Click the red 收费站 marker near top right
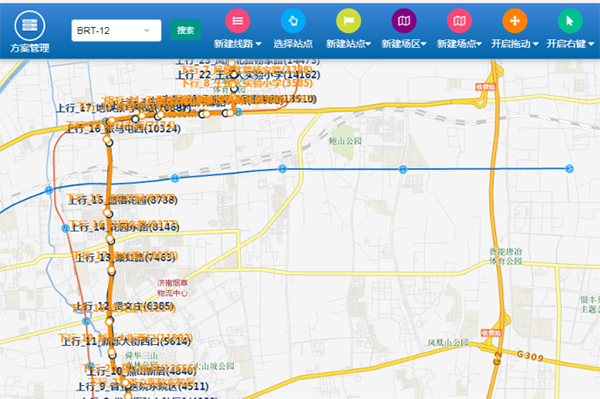 (x=485, y=87)
